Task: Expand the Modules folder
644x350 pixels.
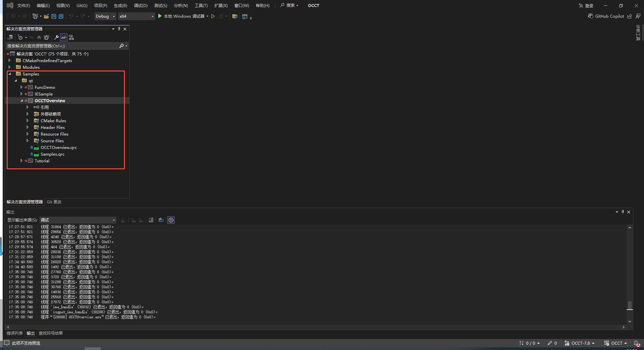Action: point(9,67)
